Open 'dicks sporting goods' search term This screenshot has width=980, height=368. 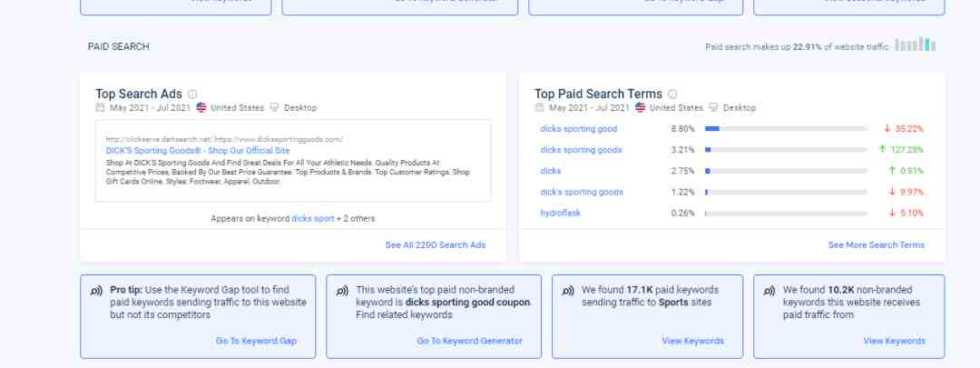581,150
